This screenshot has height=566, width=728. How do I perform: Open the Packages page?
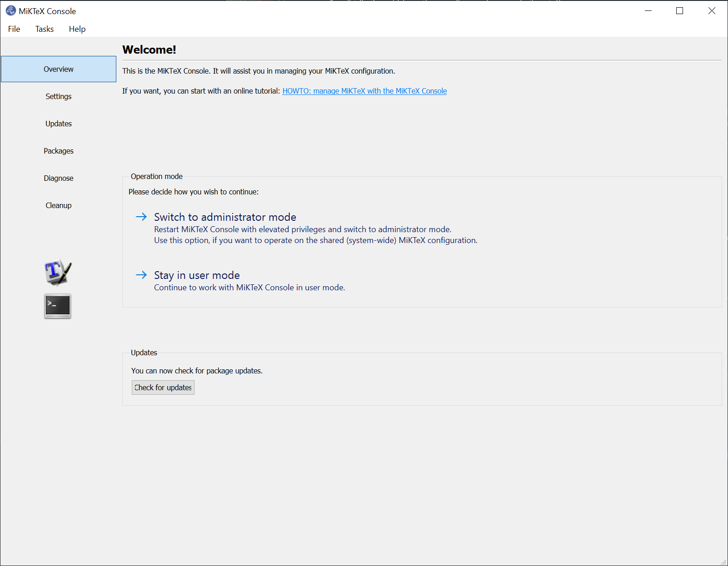tap(59, 151)
